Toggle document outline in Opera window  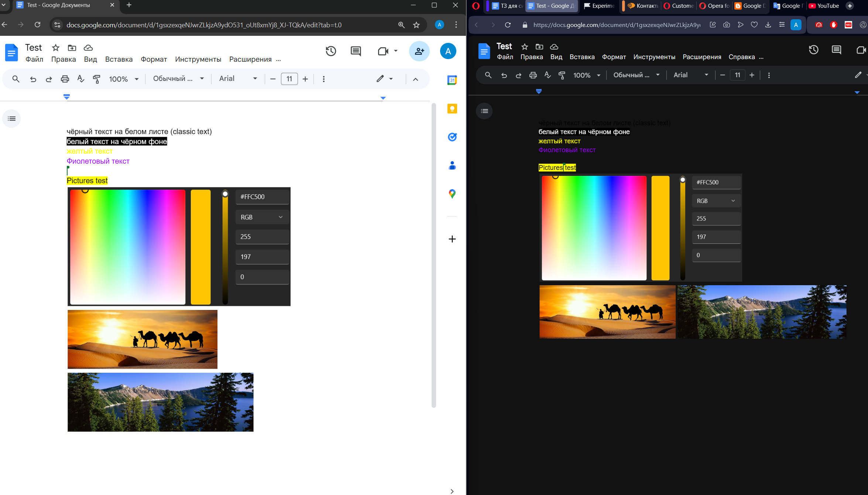click(484, 111)
